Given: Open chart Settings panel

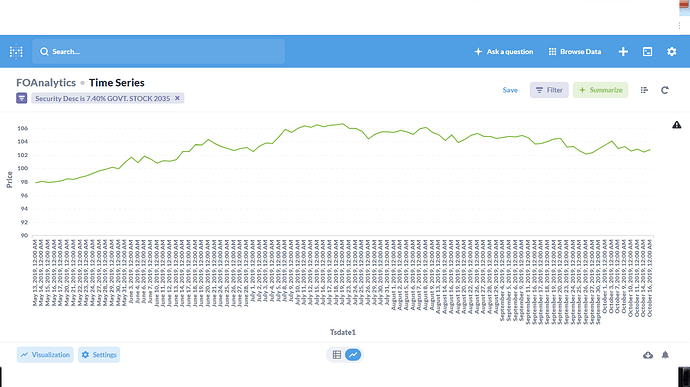Looking at the screenshot, I should click(99, 355).
